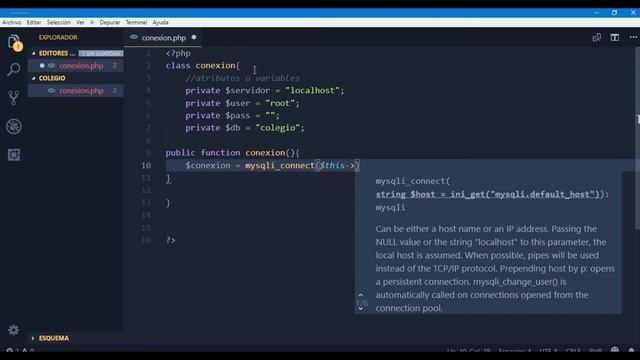Minimize the VS Code window
This screenshot has width=640, height=360.
coord(597,13)
